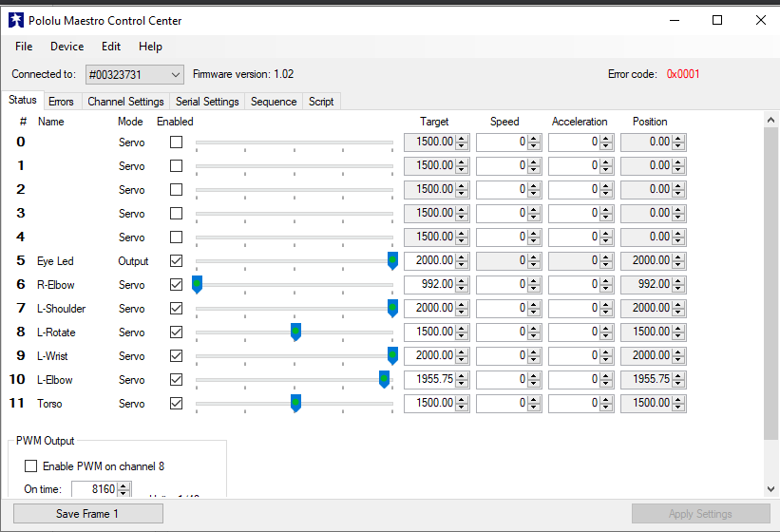Switch to the Errors tab

61,102
